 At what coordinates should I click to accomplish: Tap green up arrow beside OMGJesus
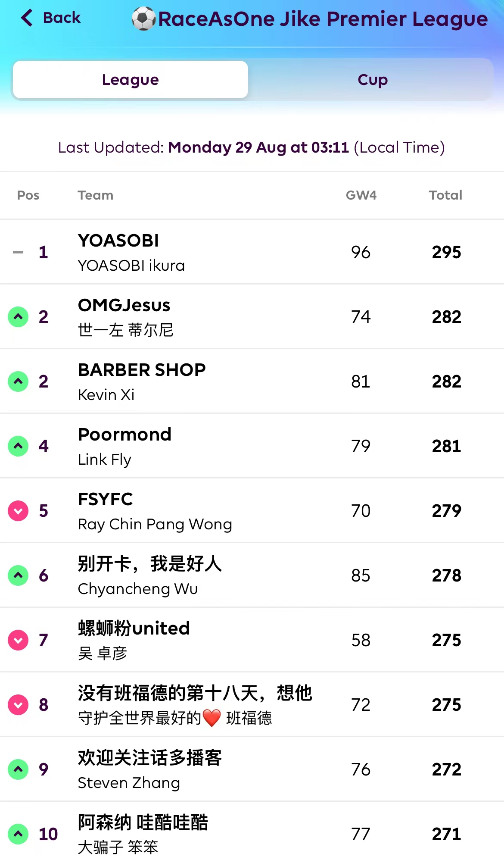[x=18, y=317]
